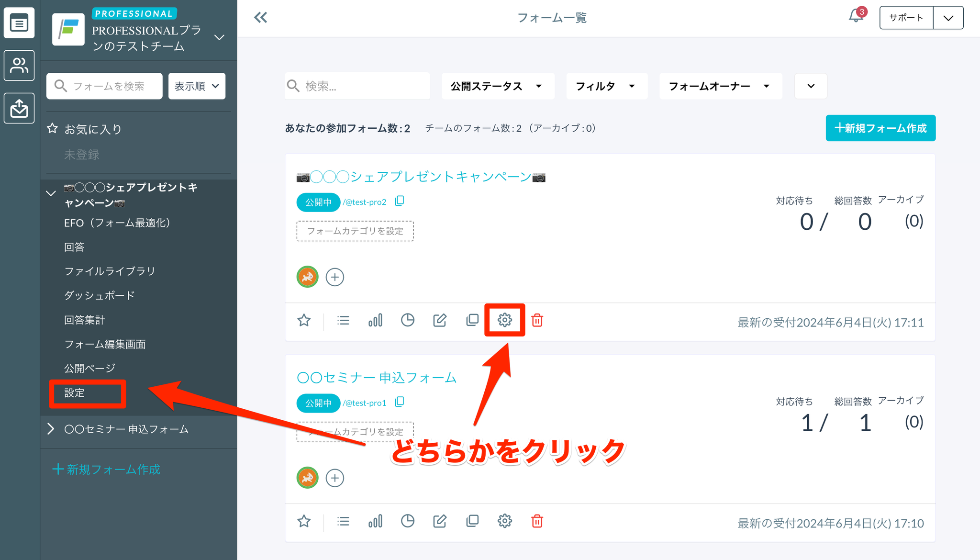The height and width of the screenshot is (560, 980).
Task: Copy the /@test-pro2 form URL
Action: pyautogui.click(x=400, y=201)
